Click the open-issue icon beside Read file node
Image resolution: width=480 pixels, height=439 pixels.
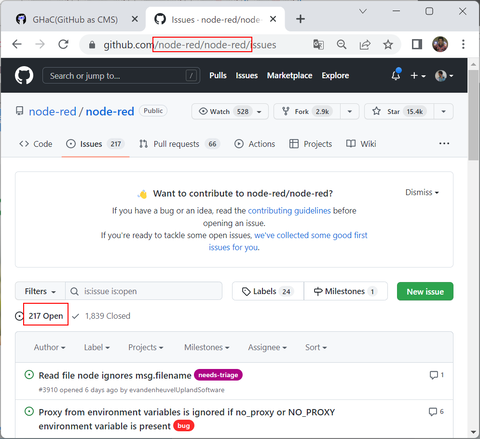click(x=29, y=375)
